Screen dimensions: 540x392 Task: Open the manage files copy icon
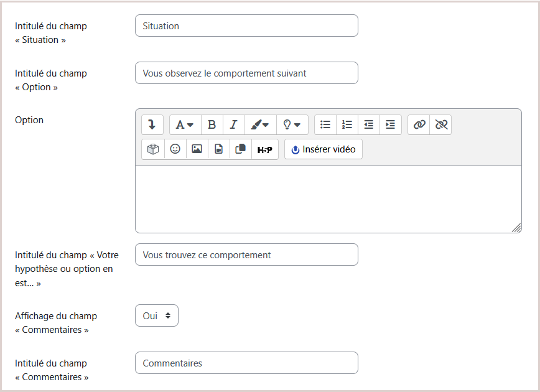(240, 149)
